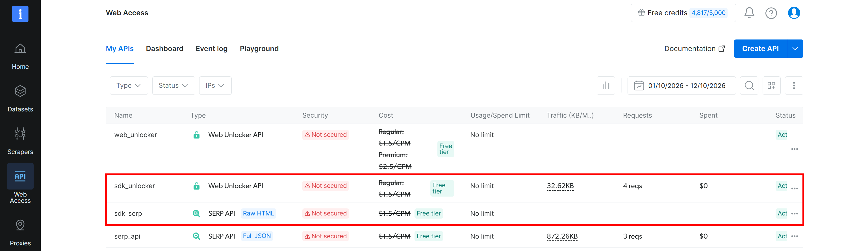Click Not secured badge for sdk_serp

coord(325,213)
